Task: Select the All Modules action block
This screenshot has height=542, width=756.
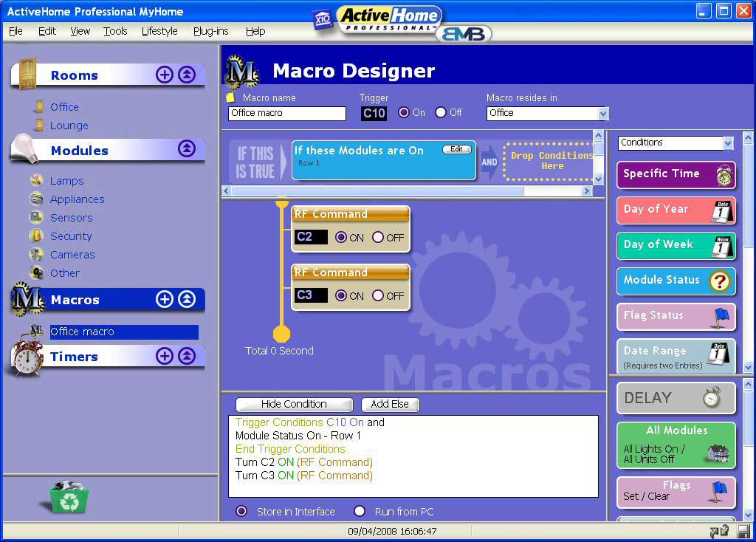Action: tap(676, 445)
